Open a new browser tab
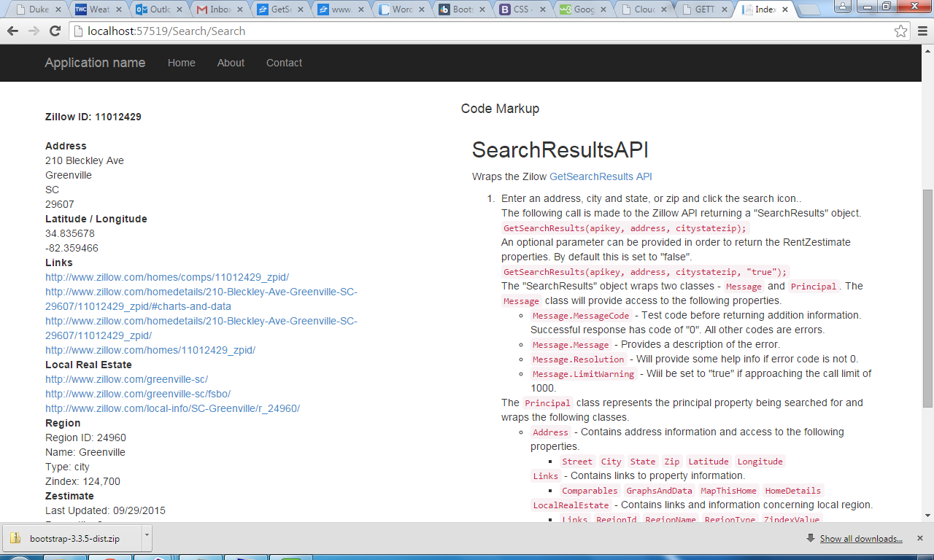The width and height of the screenshot is (934, 560). click(x=808, y=9)
